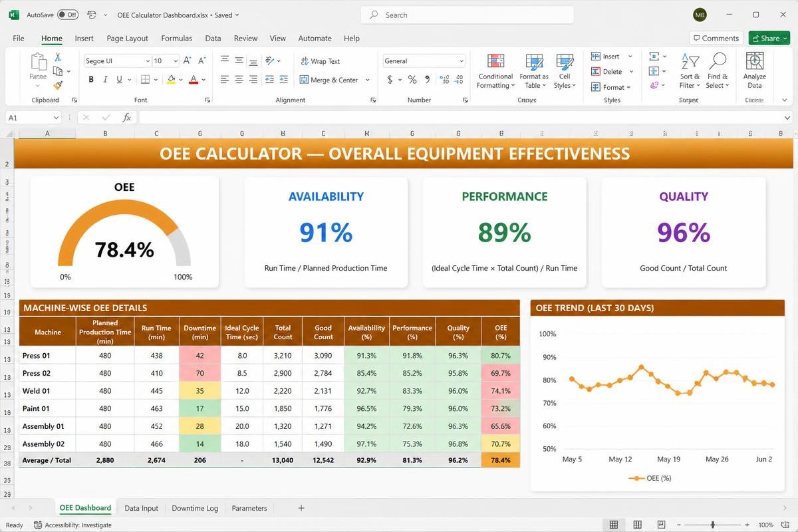798x532 pixels.
Task: Click the Decrease Indent icon
Action: click(269, 80)
